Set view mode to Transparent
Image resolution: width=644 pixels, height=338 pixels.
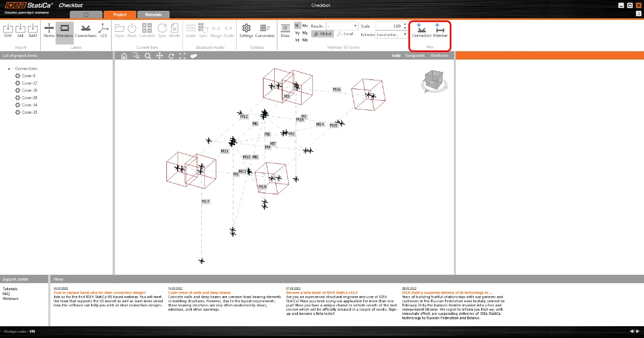point(414,55)
